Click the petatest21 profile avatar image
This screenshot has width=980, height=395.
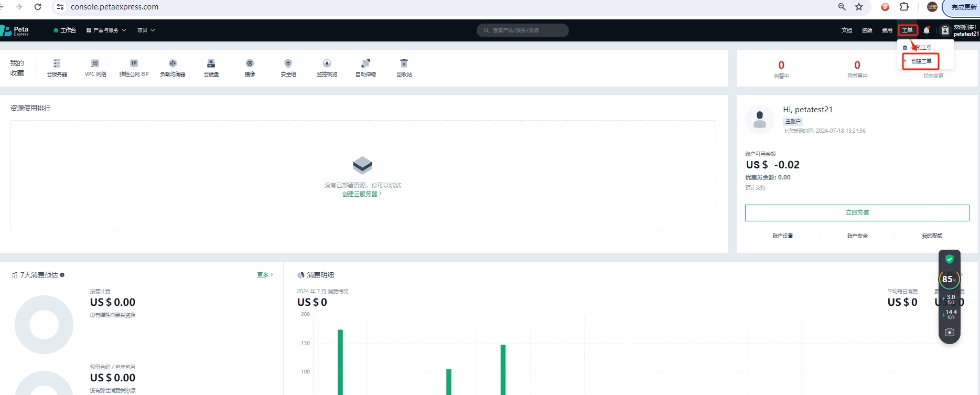tap(760, 120)
